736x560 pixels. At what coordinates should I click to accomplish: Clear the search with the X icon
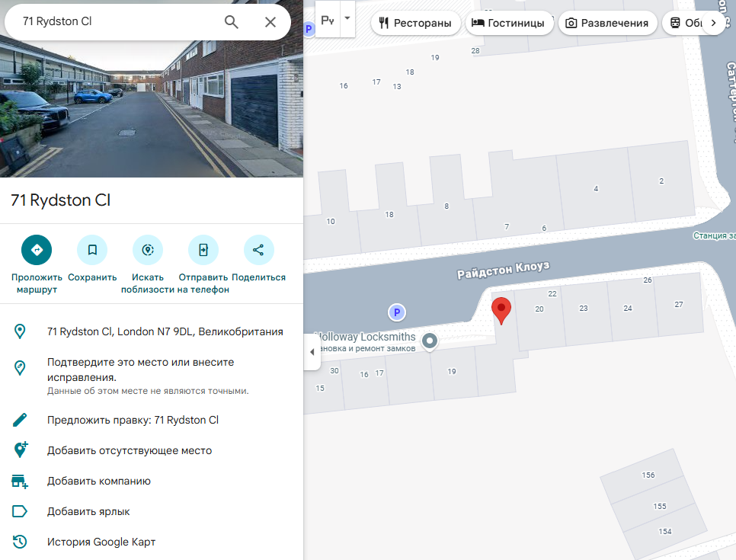click(x=270, y=22)
